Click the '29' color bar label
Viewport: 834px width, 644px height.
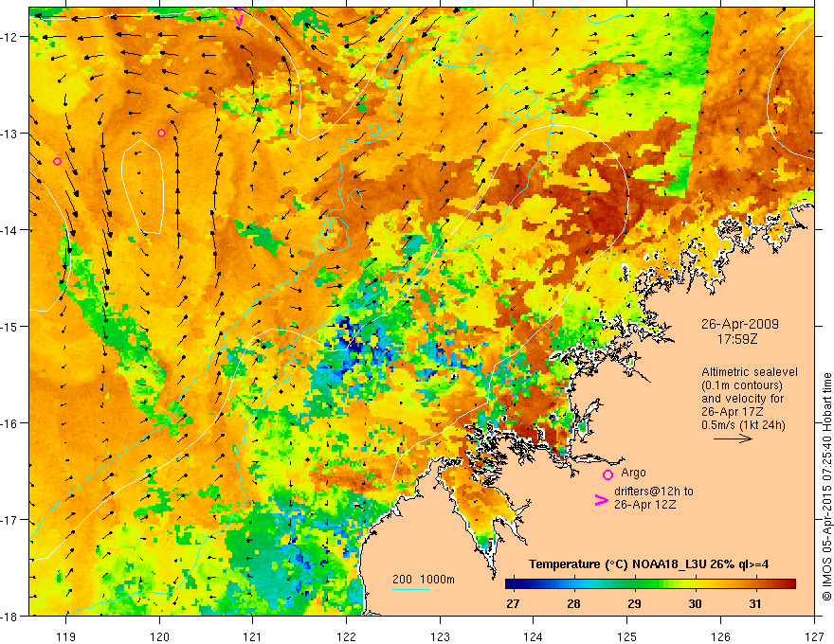tap(634, 603)
